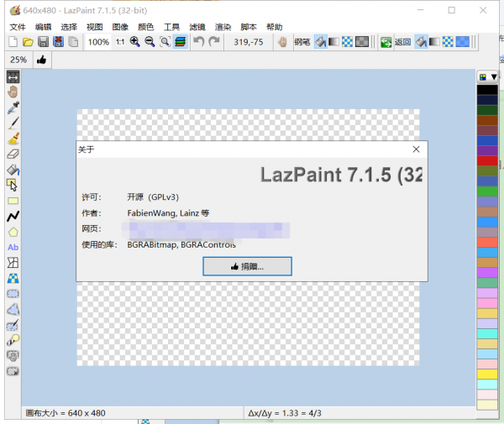Open the 渲染 menu
Image resolution: width=504 pixels, height=424 pixels.
223,27
